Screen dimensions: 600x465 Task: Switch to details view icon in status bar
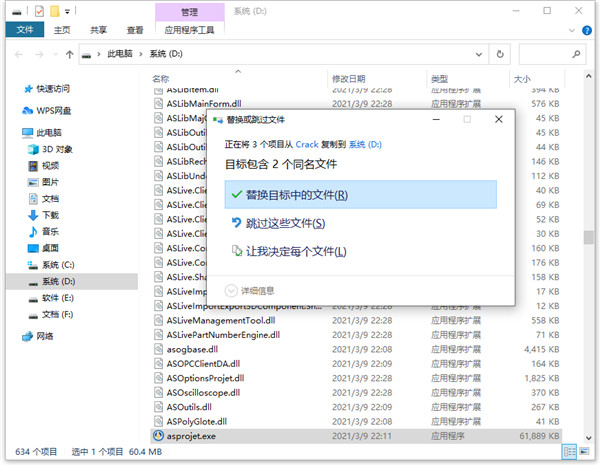tap(569, 452)
